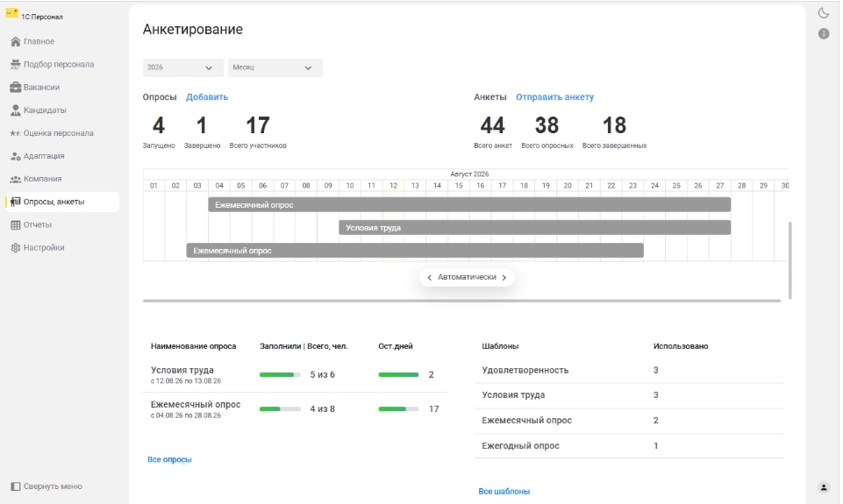This screenshot has width=843, height=504.
Task: Select the Условия труда template row
Action: [x=628, y=395]
